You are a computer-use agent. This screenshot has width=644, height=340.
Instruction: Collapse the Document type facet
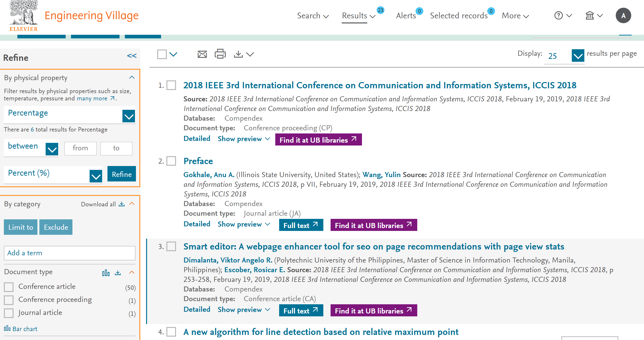coord(132,272)
